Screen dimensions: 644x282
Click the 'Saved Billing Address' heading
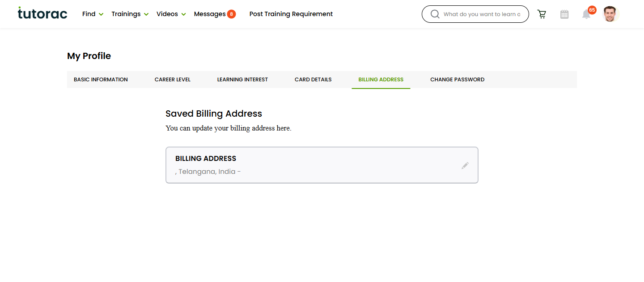pos(214,114)
